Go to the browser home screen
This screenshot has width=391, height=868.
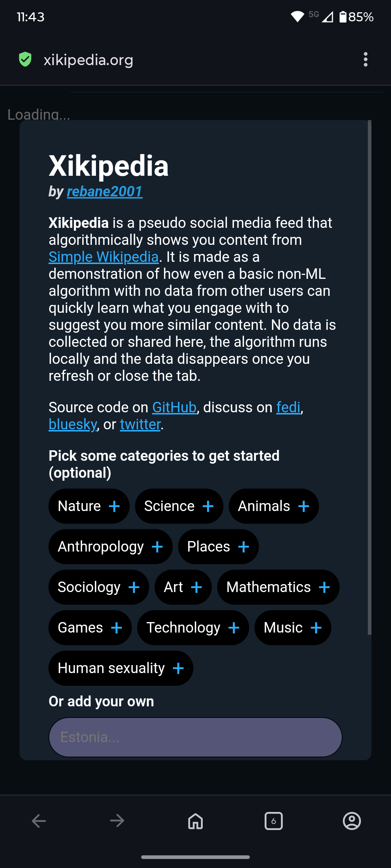[x=195, y=821]
